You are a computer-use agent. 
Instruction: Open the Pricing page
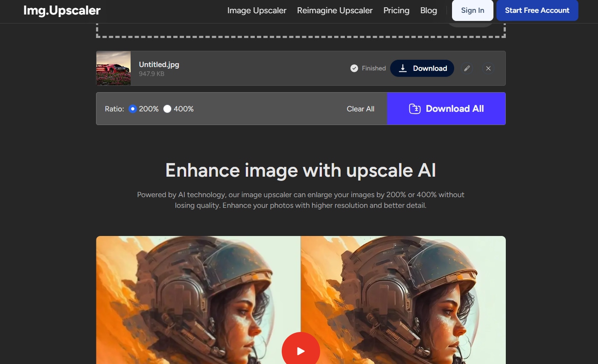(396, 10)
